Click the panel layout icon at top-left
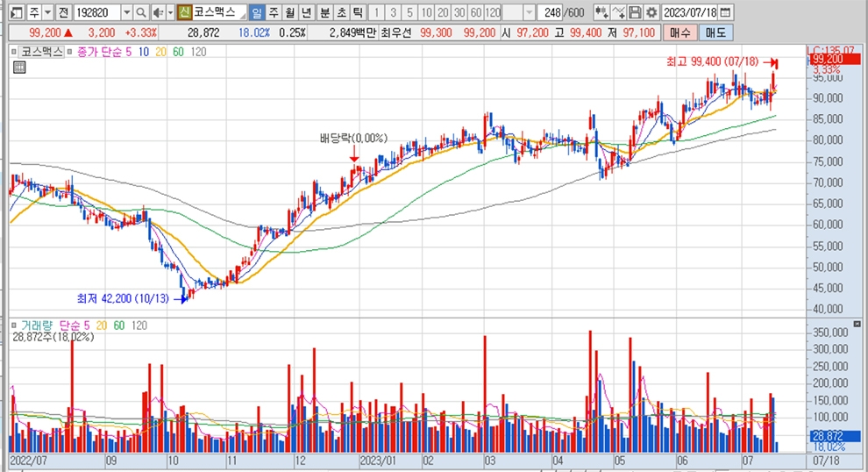Image resolution: width=868 pixels, height=472 pixels. coord(15,13)
